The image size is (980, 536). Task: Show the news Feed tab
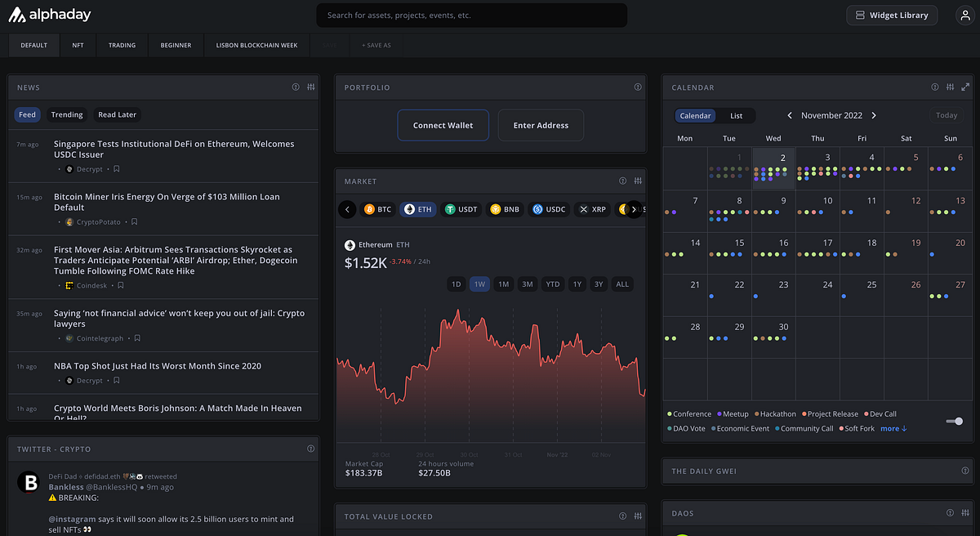[28, 114]
